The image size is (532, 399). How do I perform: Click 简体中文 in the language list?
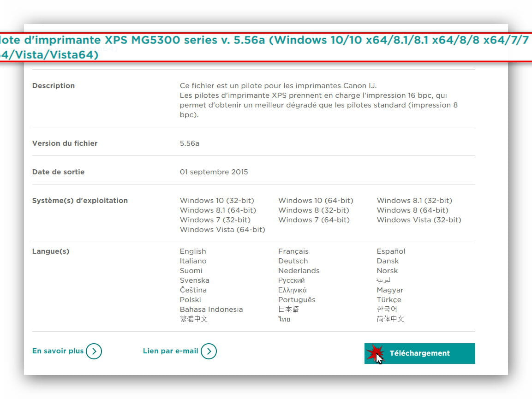(390, 319)
